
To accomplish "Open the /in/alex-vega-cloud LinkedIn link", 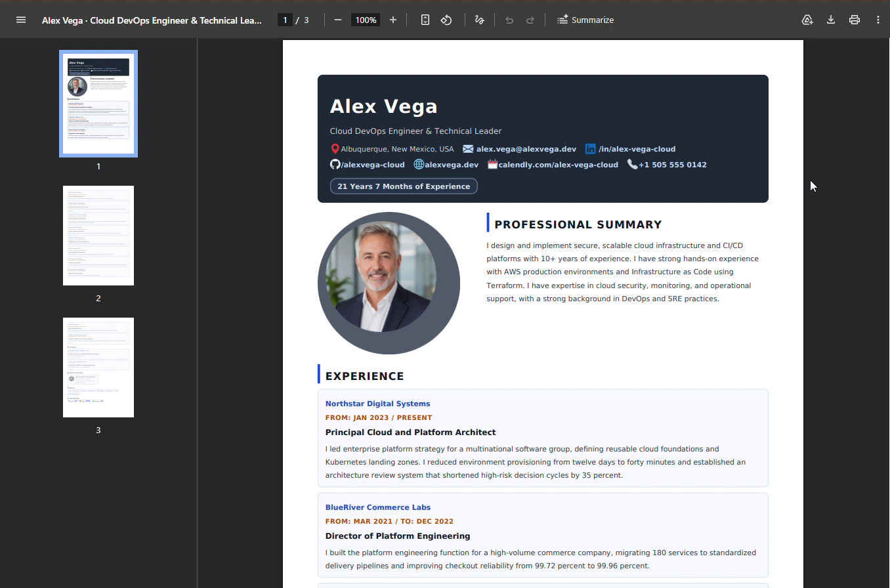I will 637,149.
